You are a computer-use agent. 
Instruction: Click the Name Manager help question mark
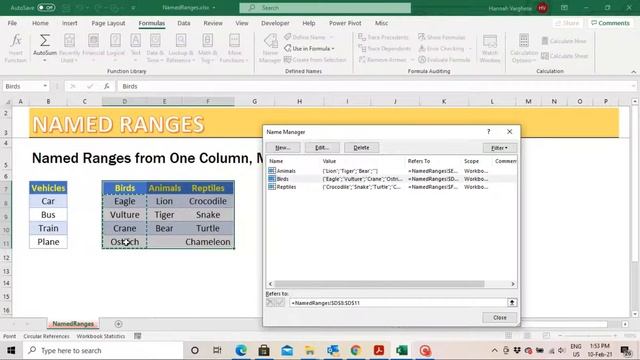coord(489,131)
